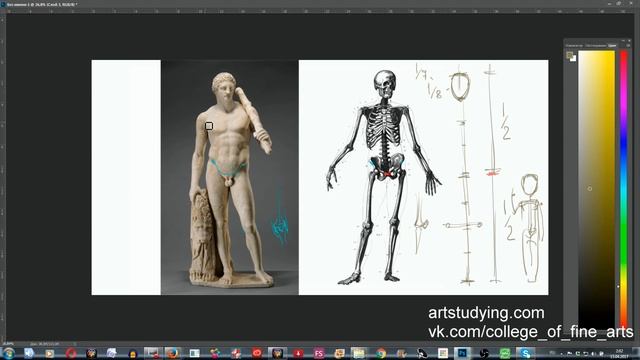Switch to Firefox in the taskbar

[172, 353]
